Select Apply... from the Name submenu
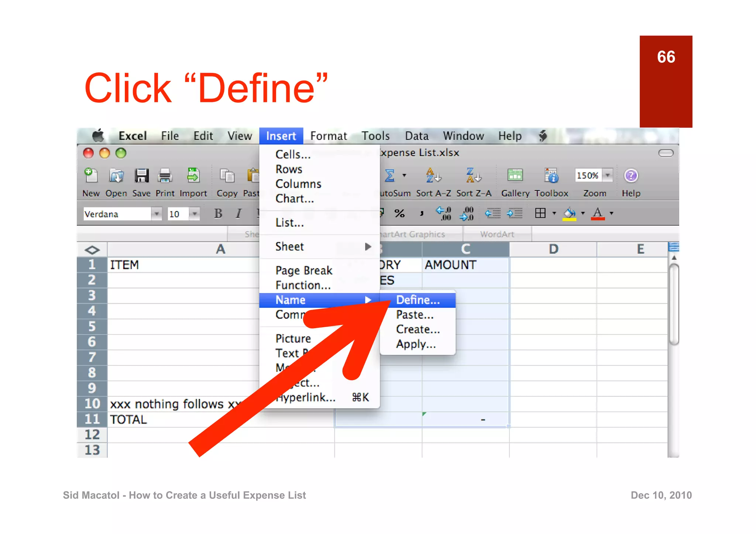The image size is (756, 534). pyautogui.click(x=417, y=344)
